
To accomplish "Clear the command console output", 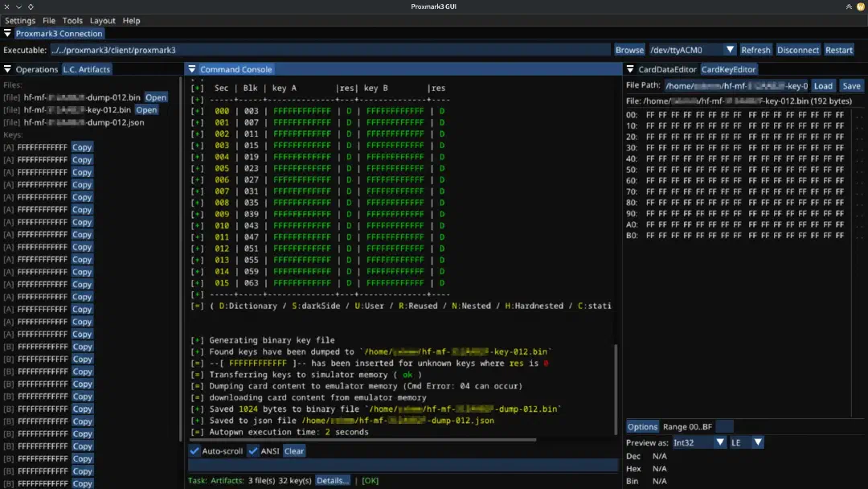I will pyautogui.click(x=294, y=450).
